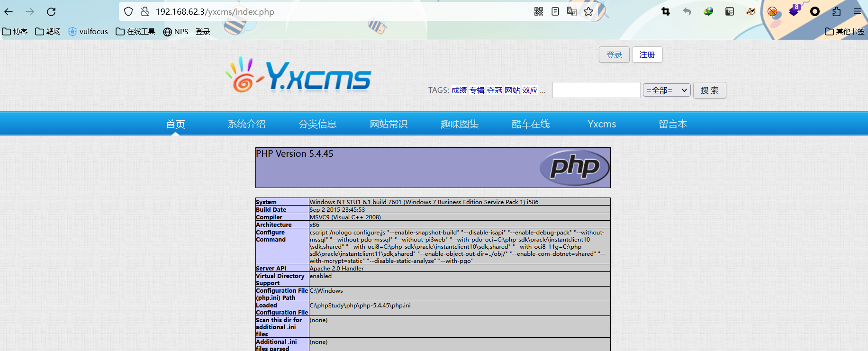Open the vulfocus bookmark
This screenshot has height=351, width=868.
[88, 32]
